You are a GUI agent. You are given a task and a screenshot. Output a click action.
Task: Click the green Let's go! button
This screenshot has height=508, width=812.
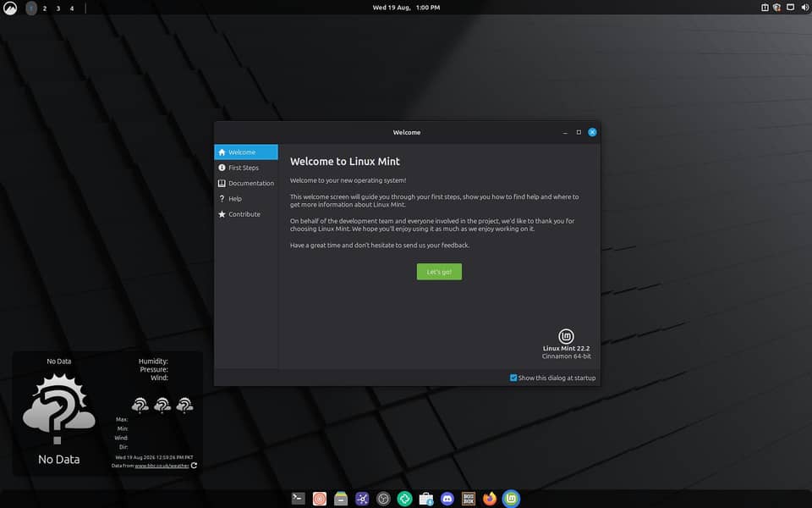click(x=439, y=272)
